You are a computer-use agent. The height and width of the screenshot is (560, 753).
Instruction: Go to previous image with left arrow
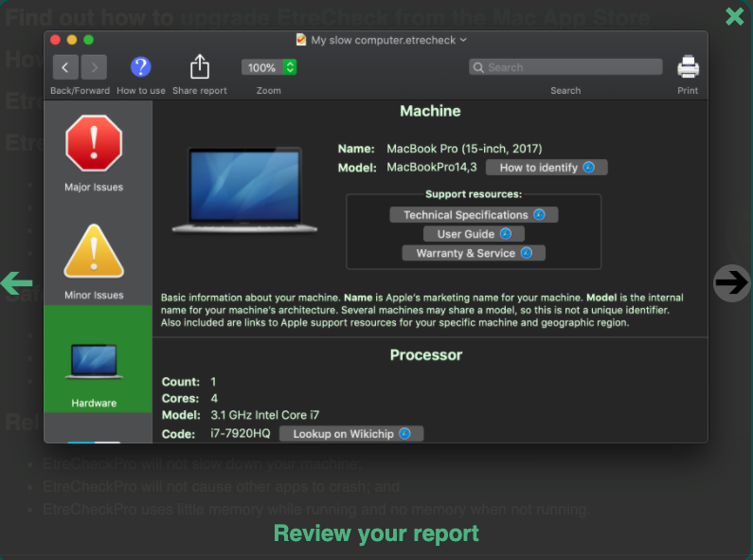17,283
